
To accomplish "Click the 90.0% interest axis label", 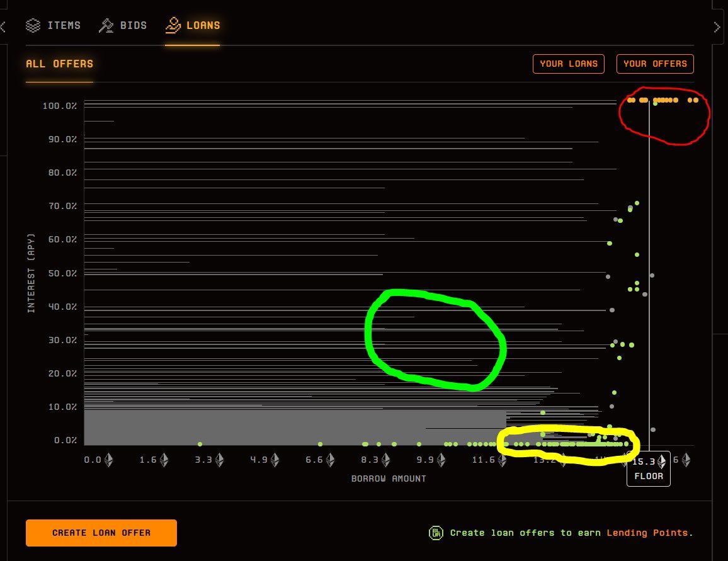I will pos(62,139).
